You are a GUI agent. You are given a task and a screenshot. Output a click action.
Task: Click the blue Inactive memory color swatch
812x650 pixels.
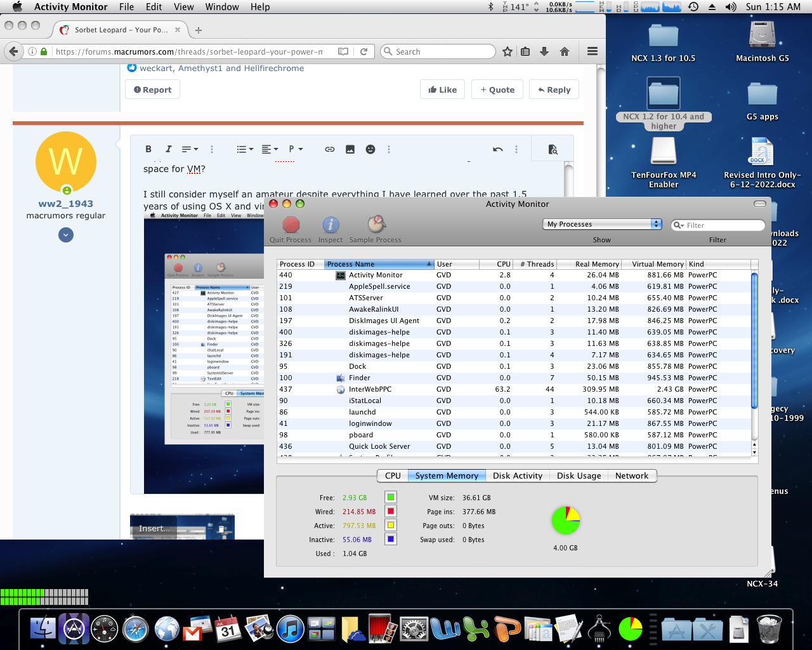coord(391,539)
